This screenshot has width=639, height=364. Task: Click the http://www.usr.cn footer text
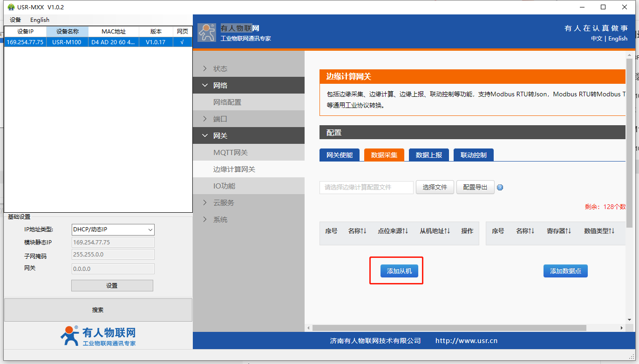466,341
